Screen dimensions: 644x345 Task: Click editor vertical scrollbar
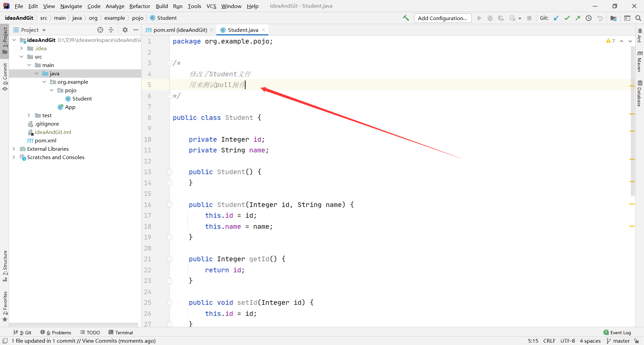pos(633,121)
